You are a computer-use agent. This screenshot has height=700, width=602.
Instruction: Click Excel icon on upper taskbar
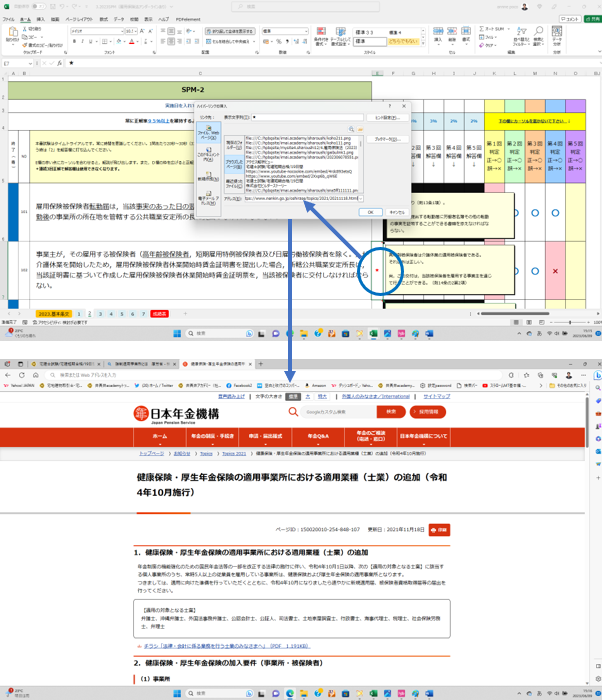[373, 333]
